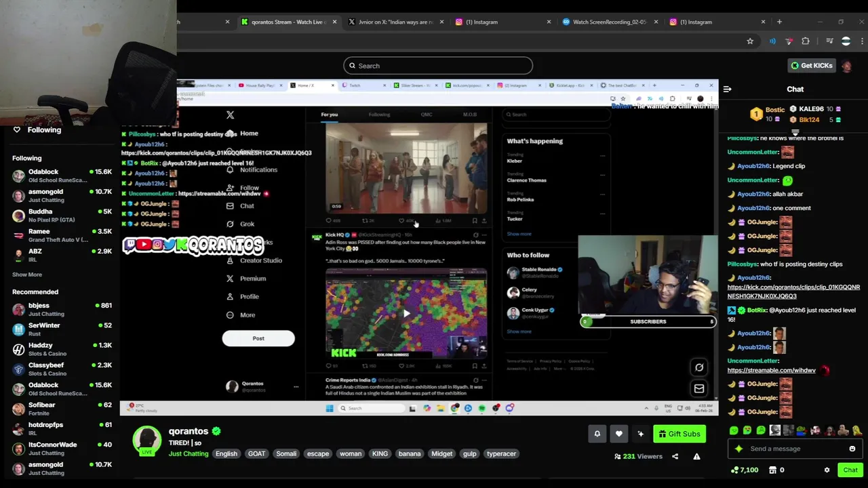The height and width of the screenshot is (488, 868).
Task: Open Sofibear Fortnite channel
Action: (x=62, y=409)
